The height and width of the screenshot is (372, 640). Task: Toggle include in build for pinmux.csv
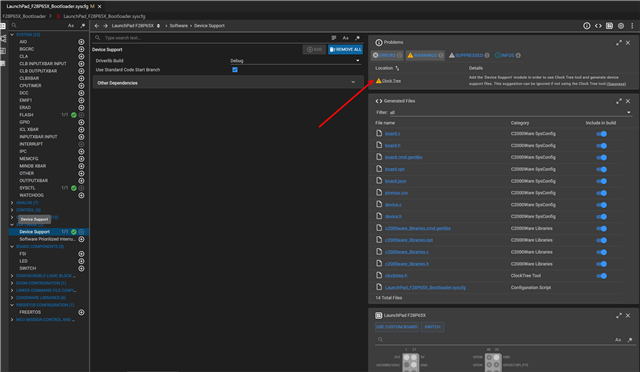pos(602,193)
